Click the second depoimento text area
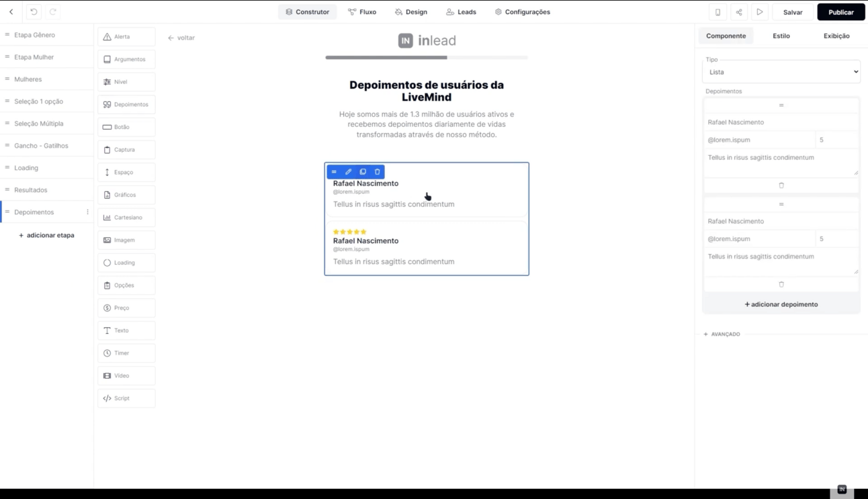 click(x=781, y=261)
